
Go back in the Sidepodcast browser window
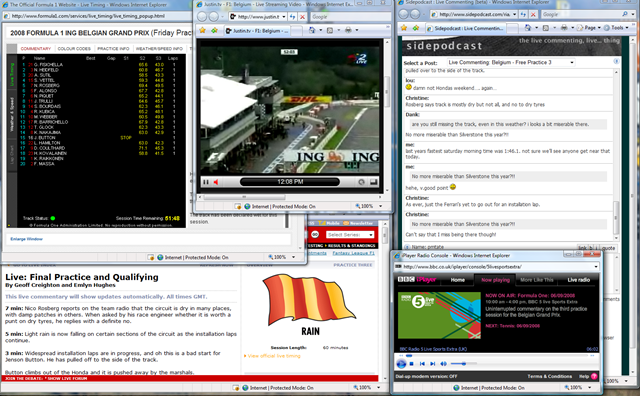point(403,14)
